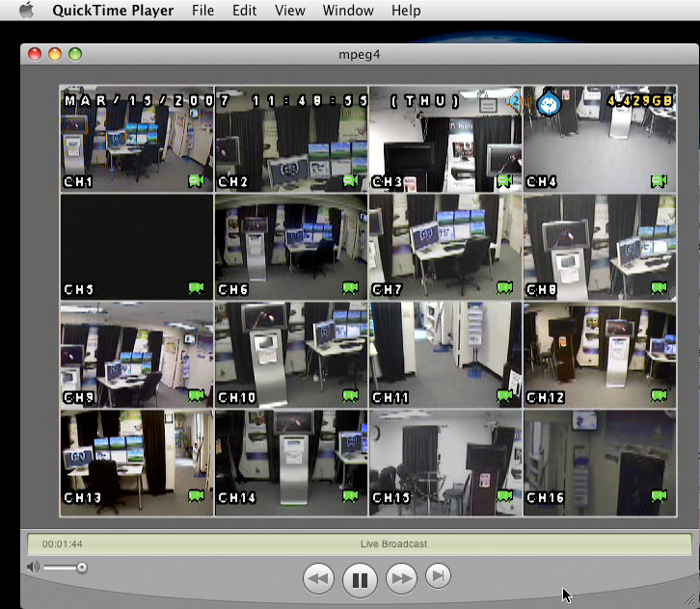Close the mpeg4 window

pos(35,54)
